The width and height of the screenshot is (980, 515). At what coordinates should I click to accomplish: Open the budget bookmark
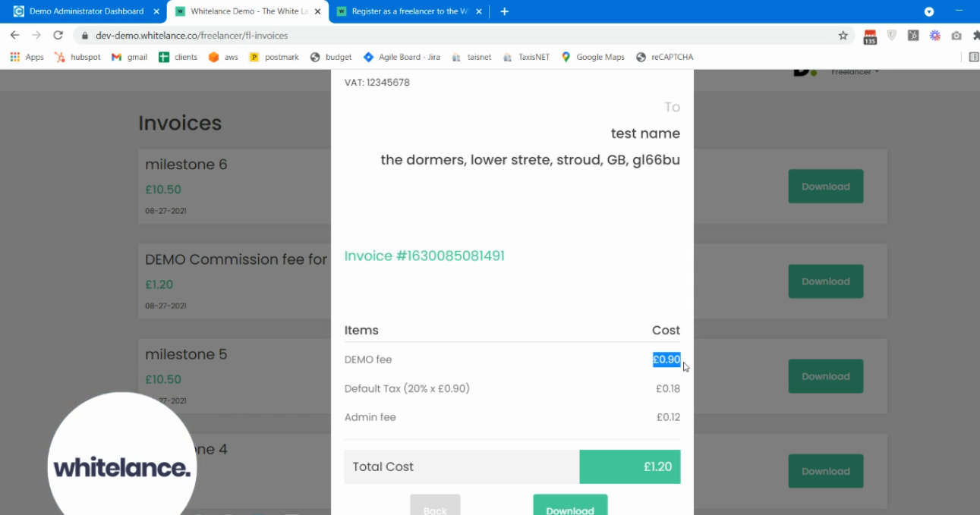pos(331,57)
